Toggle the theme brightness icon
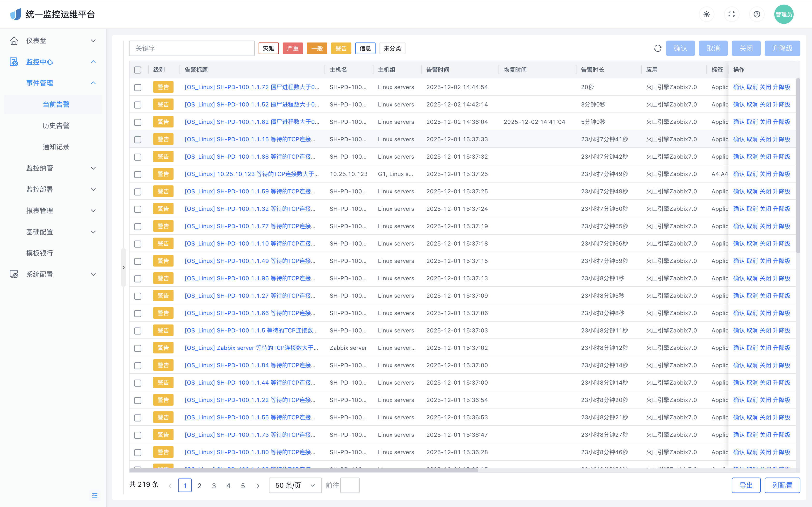812x507 pixels. (707, 14)
